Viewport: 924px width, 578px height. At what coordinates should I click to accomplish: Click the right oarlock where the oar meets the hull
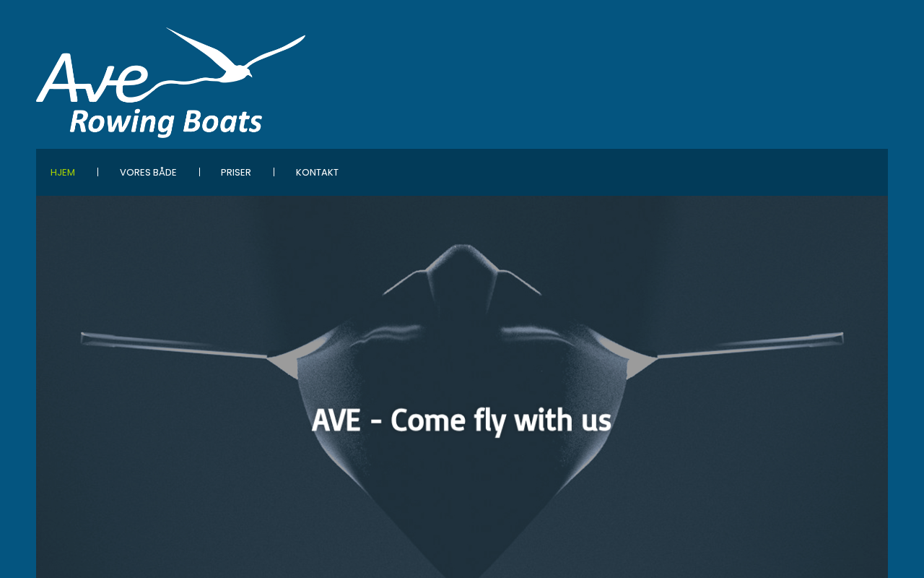pos(641,360)
